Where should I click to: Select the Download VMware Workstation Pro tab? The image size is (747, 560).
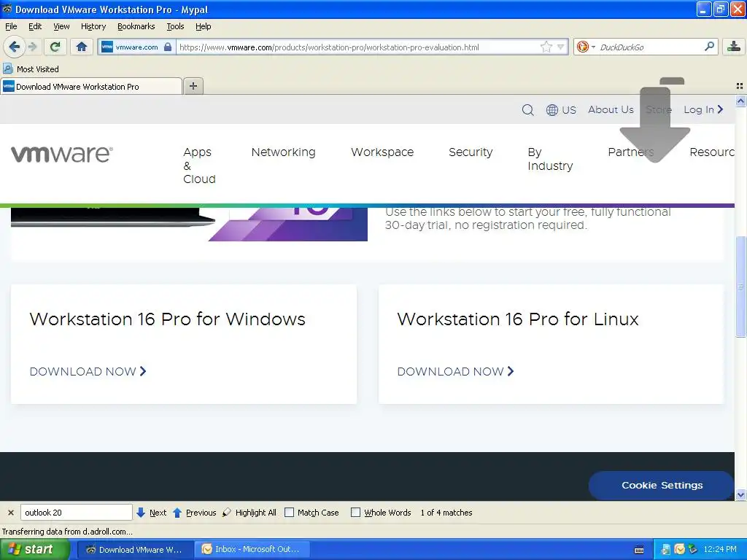click(91, 87)
